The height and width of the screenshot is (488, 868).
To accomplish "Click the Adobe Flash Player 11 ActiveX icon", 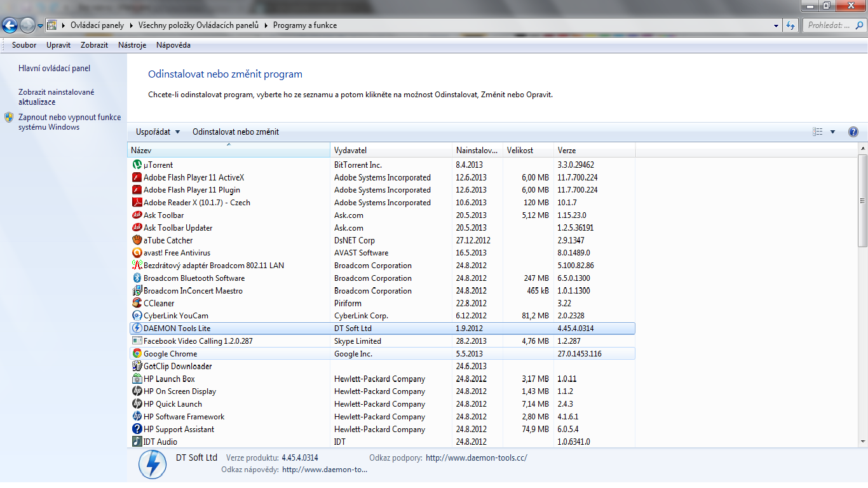I will 137,177.
